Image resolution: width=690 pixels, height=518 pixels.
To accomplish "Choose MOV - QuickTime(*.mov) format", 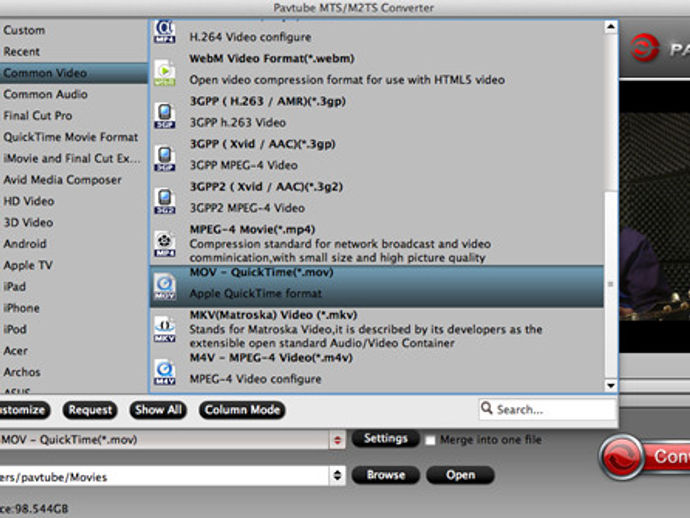I will coord(377,286).
